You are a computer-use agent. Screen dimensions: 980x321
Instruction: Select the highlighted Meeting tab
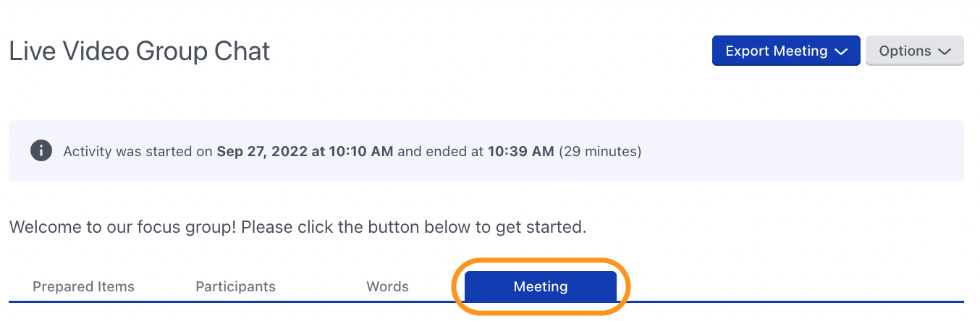coord(541,286)
